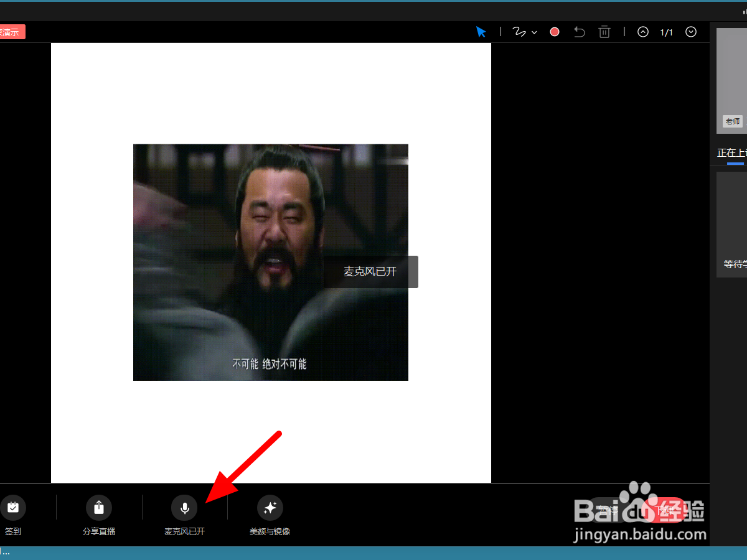The width and height of the screenshot is (747, 560).
Task: Select the teacher (老师) video thumbnail
Action: tap(731, 81)
